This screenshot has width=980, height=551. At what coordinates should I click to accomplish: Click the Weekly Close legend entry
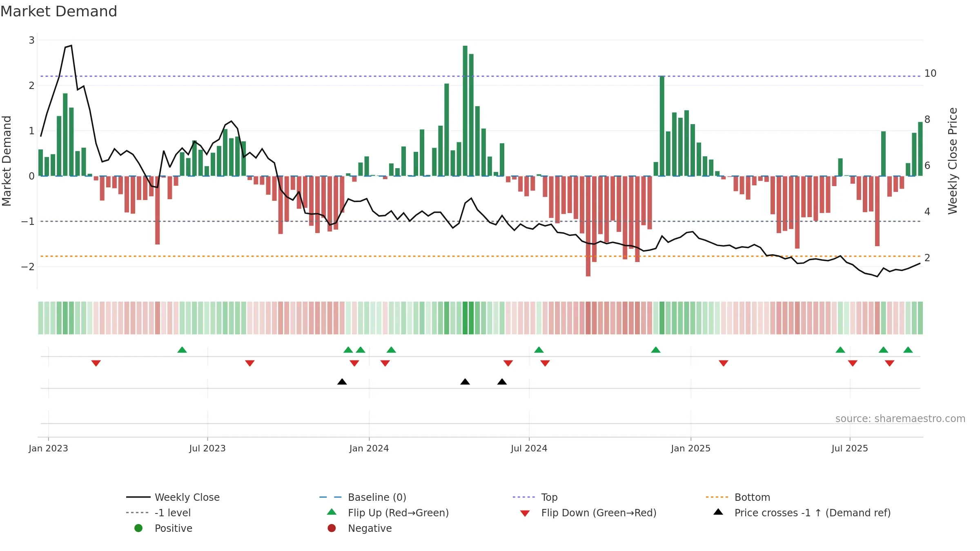click(x=173, y=497)
